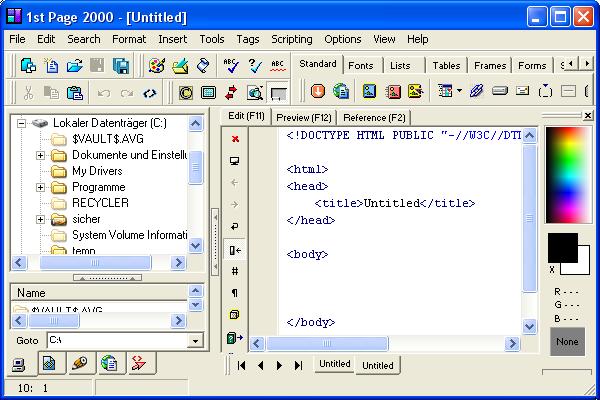The width and height of the screenshot is (600, 400).
Task: Pick a color from rainbow spectrum
Action: pos(568,175)
